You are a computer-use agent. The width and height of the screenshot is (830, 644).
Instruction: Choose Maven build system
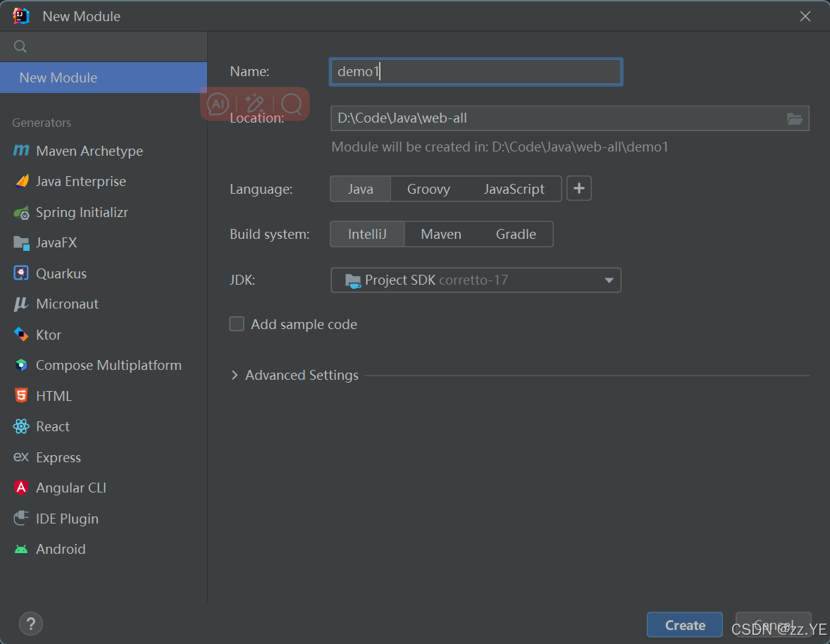(x=441, y=234)
